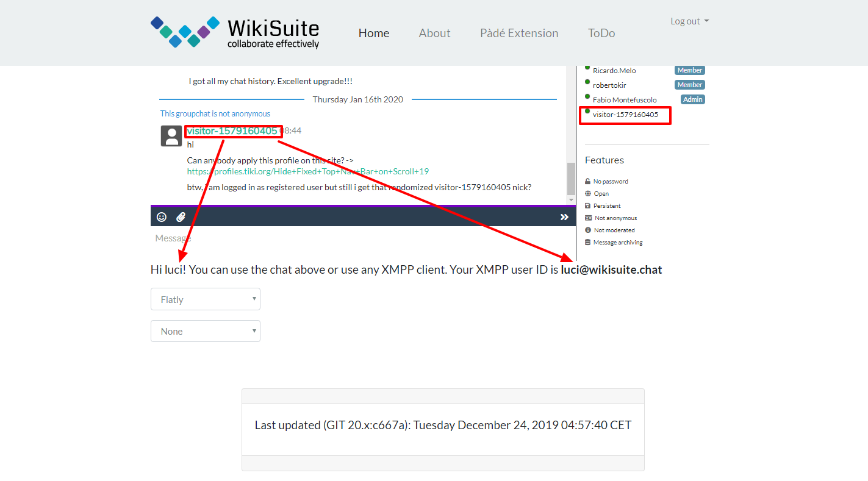Click the ID card icon beside Not anonymous
Screen dimensions: 868x481
pyautogui.click(x=588, y=218)
